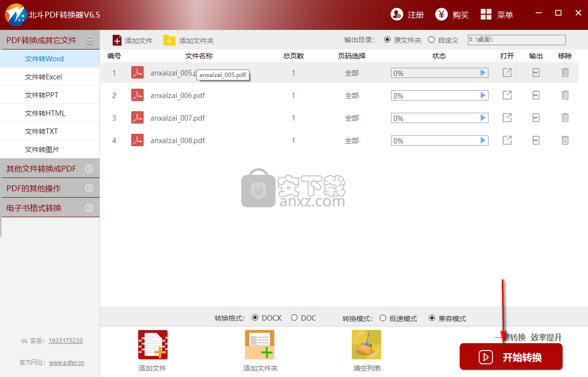Viewport: 588px width, 377px height.
Task: Start converting anxaizai_005.pdf with its play arrow
Action: [483, 73]
